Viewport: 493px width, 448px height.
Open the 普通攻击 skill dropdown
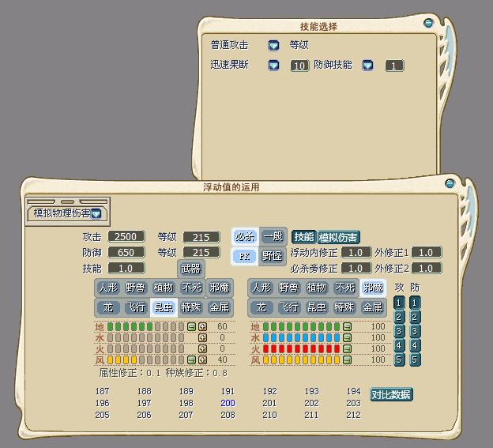coord(273,46)
